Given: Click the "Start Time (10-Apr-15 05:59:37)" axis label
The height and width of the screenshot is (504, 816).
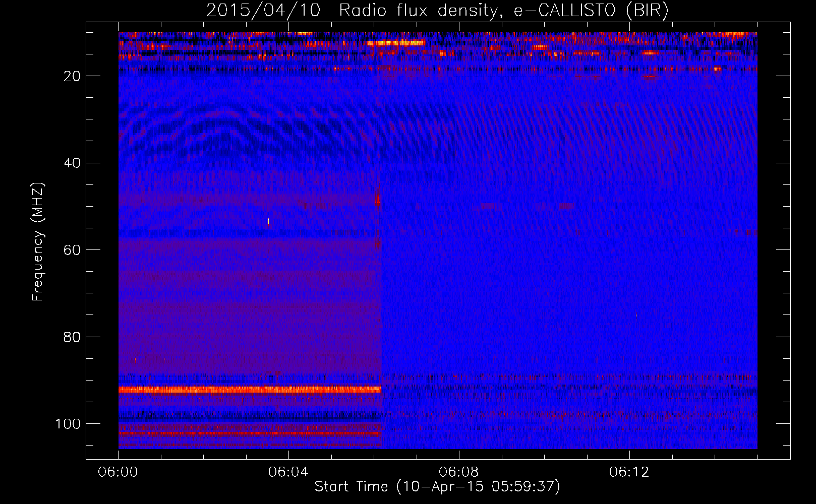Looking at the screenshot, I should click(437, 487).
